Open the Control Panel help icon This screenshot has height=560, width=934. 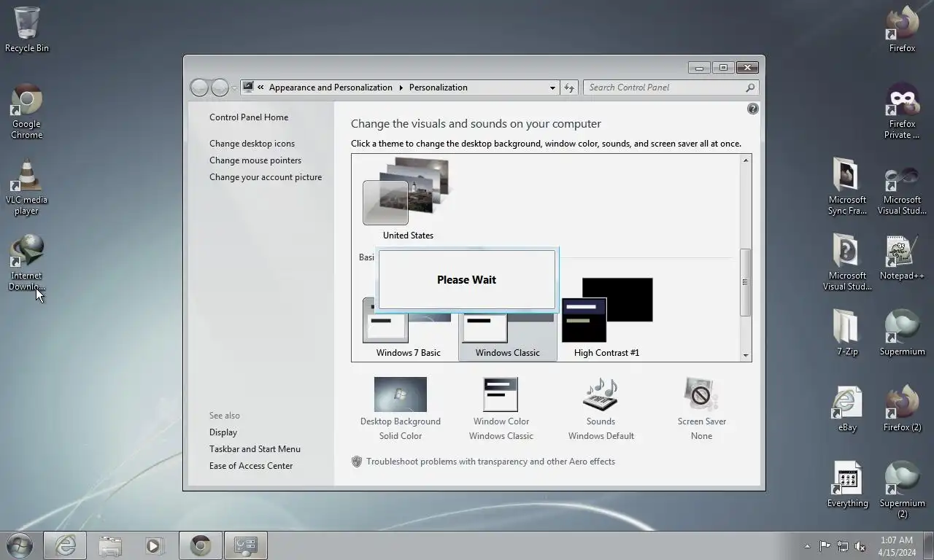753,109
